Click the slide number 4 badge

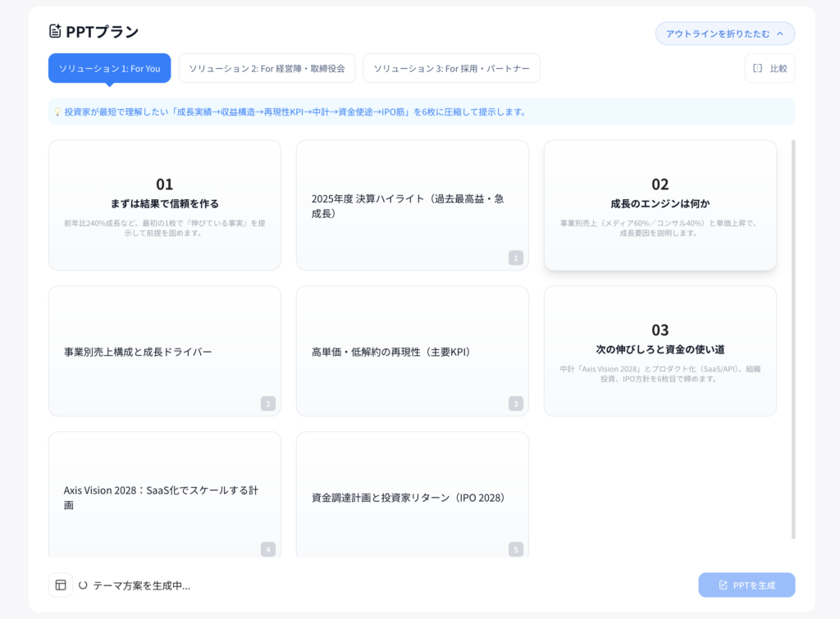point(267,549)
